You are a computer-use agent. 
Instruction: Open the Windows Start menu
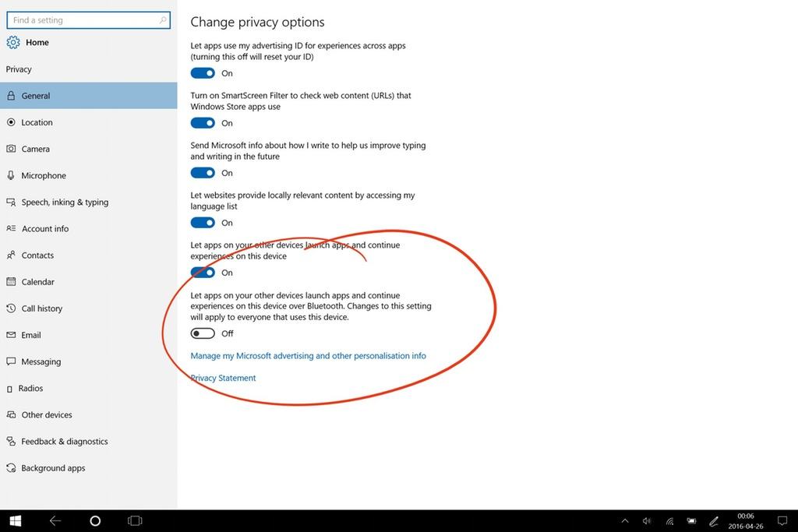[15, 520]
